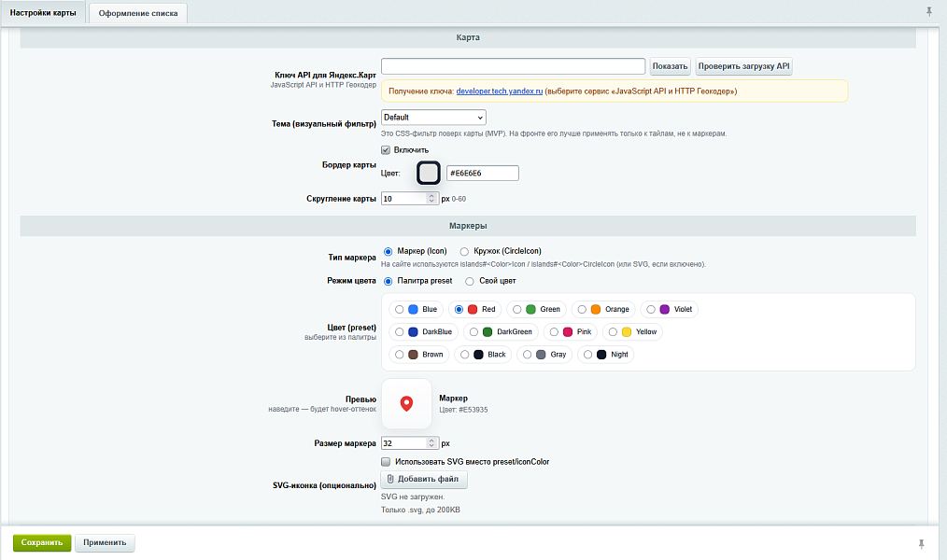Open the Тема Default dropdown
The width and height of the screenshot is (947, 560).
(x=433, y=117)
